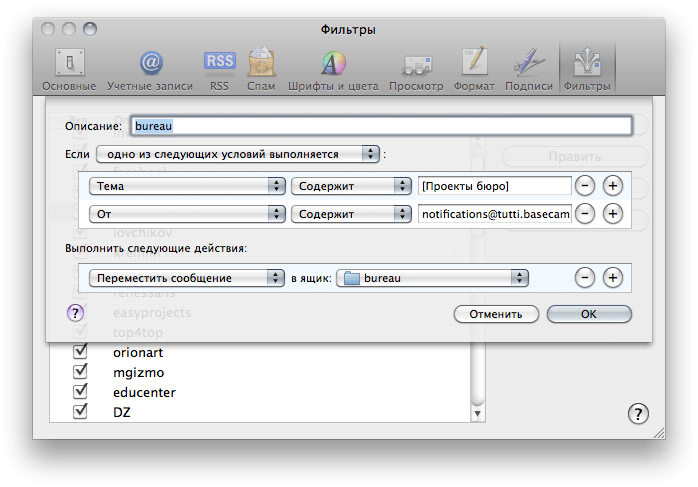Open Шрифты и цвета preferences

pyautogui.click(x=333, y=69)
